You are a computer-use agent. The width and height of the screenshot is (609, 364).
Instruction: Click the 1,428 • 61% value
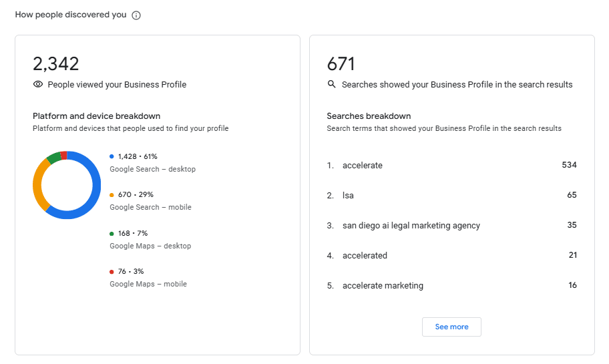click(x=138, y=156)
